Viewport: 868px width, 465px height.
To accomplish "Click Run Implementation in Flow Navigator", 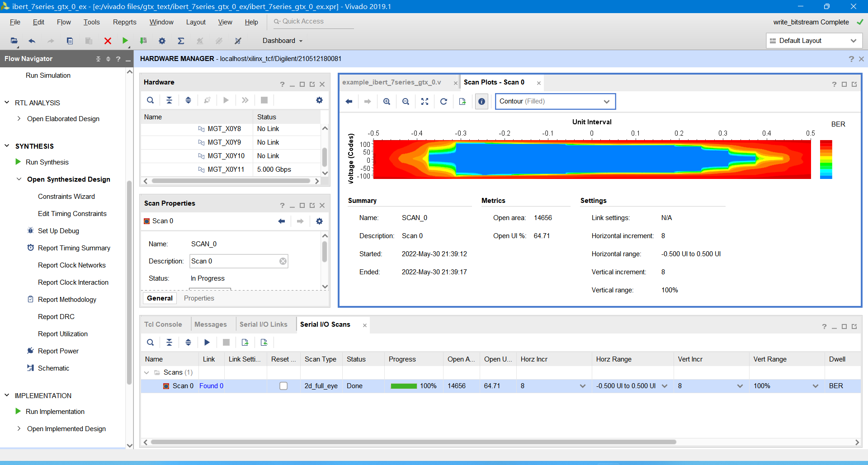I will 55,412.
